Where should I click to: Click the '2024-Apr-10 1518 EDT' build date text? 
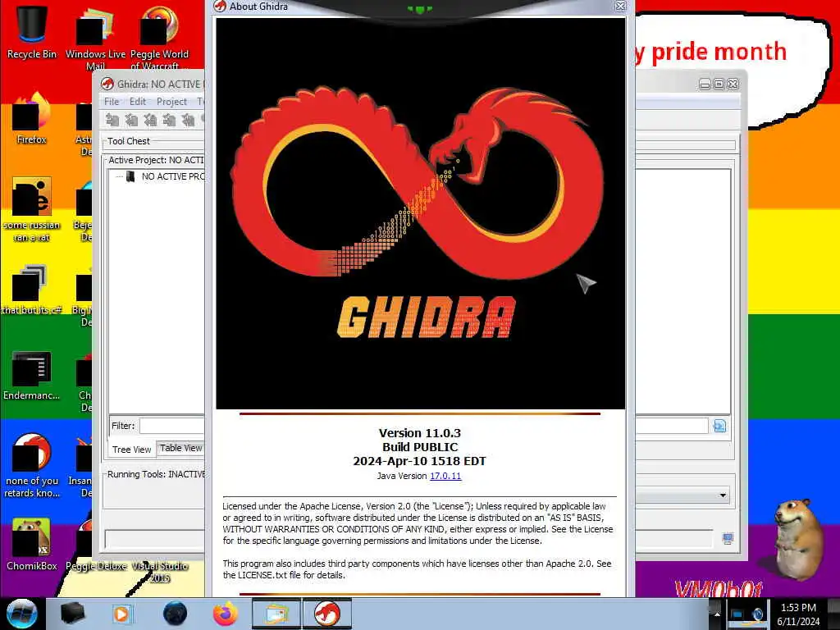[419, 461]
